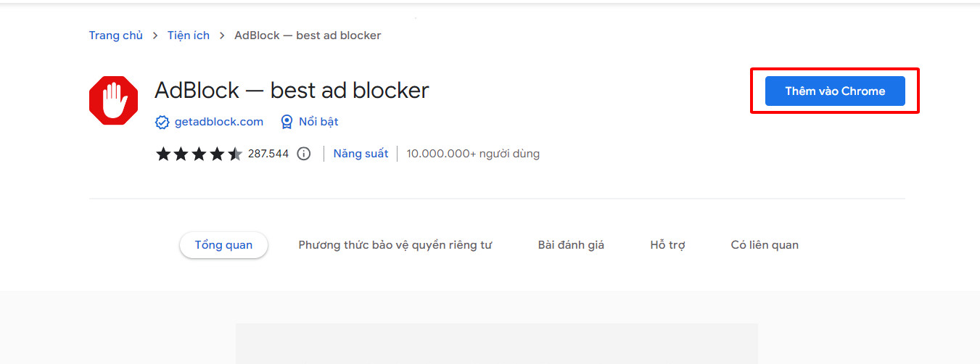Open the Tiện ích breadcrumb link
Screen dimensions: 980x364
tap(188, 36)
